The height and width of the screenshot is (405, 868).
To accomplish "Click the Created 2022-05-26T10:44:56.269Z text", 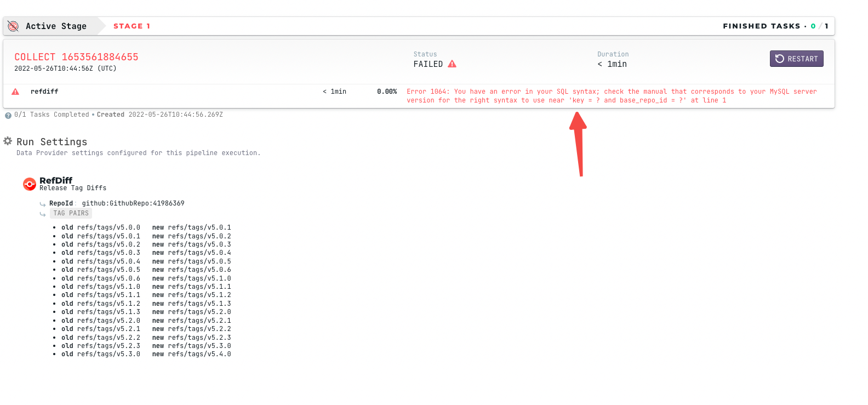I will click(160, 115).
